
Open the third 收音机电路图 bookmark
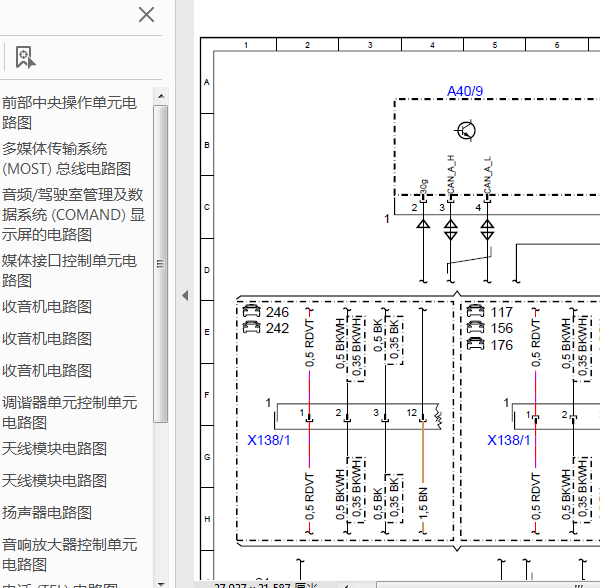pyautogui.click(x=47, y=371)
